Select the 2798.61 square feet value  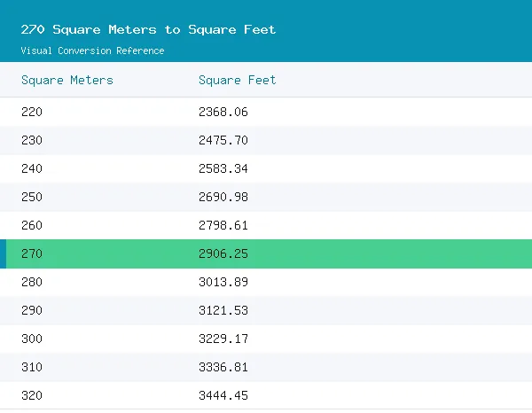[x=223, y=225]
